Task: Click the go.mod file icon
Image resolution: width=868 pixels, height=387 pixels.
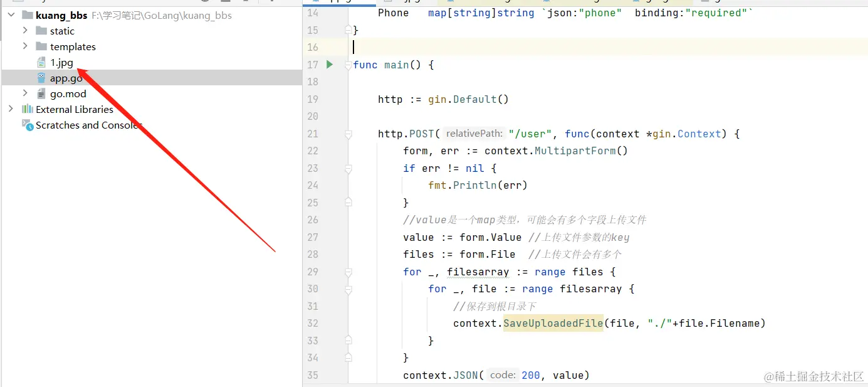Action: 41,93
